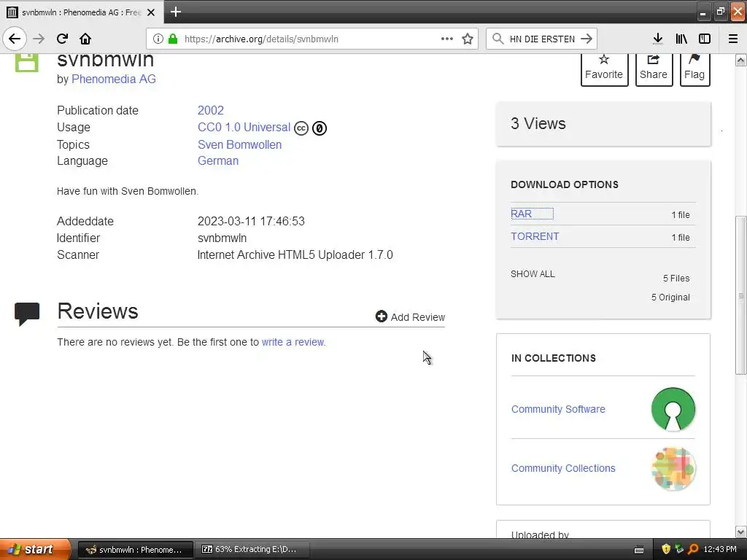Open the Windows Start menu
Image resolution: width=747 pixels, height=560 pixels.
click(35, 549)
